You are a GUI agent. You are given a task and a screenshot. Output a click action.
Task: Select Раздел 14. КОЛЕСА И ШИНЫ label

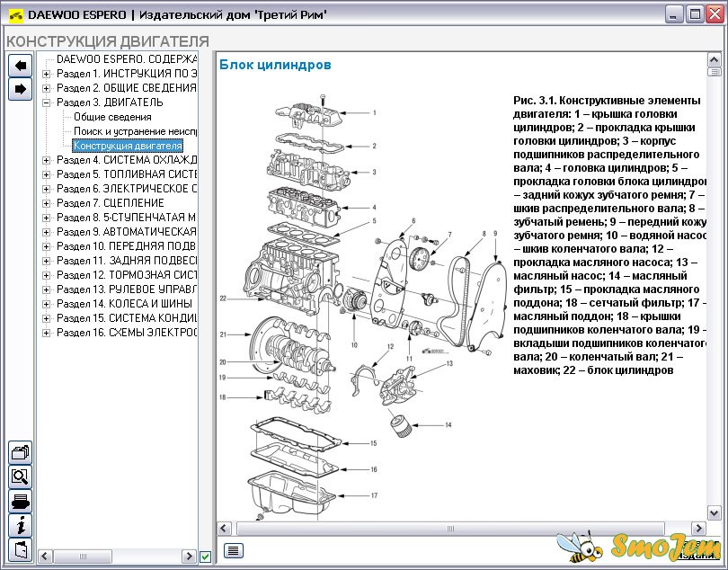(x=124, y=304)
